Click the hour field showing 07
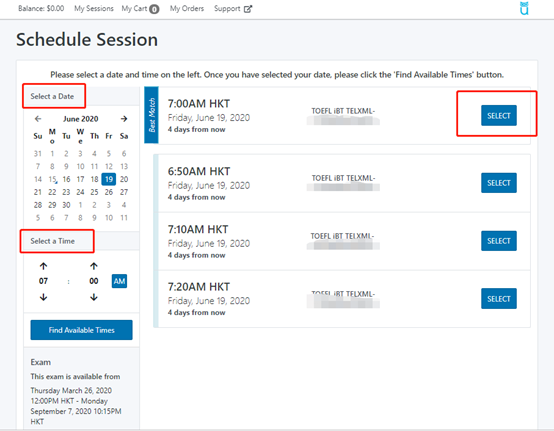 [43, 281]
